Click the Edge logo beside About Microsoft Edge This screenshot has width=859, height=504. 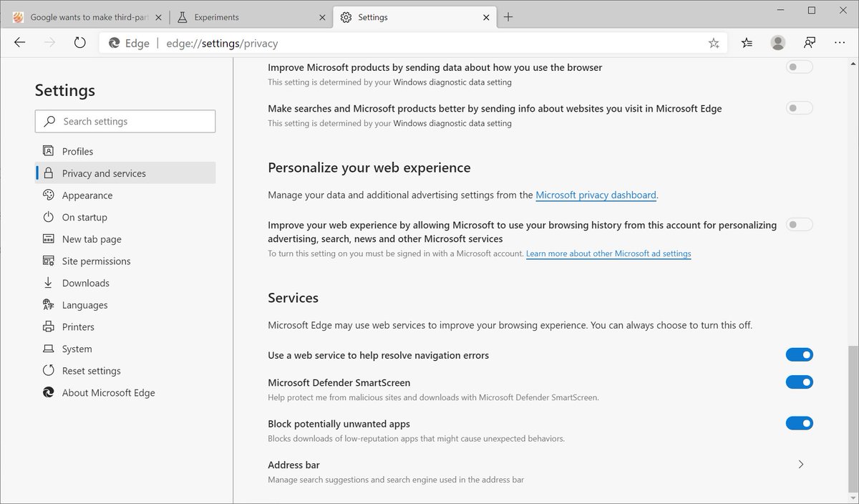(49, 392)
